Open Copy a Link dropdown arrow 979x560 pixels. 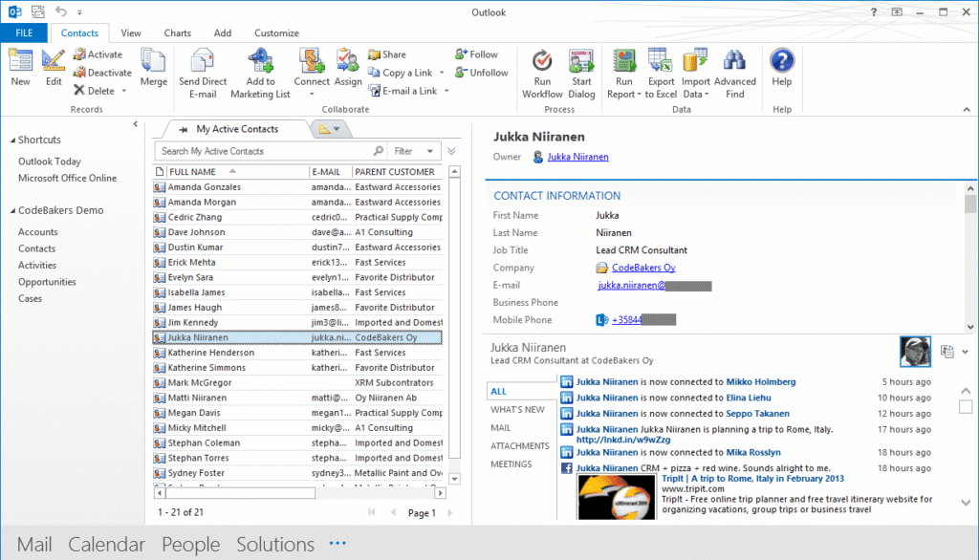point(442,73)
